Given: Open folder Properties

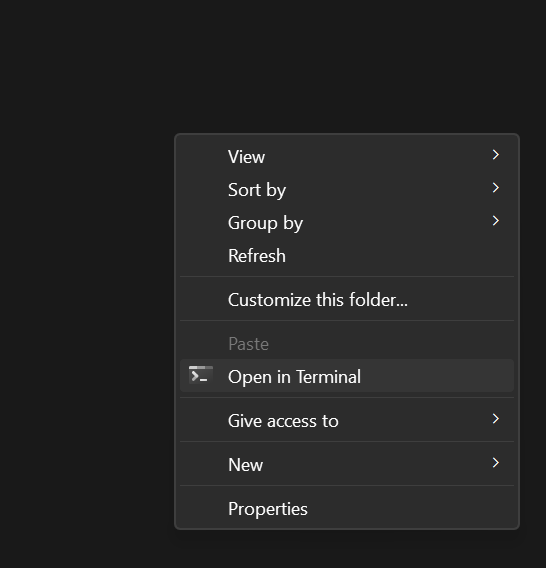Looking at the screenshot, I should pyautogui.click(x=347, y=508).
